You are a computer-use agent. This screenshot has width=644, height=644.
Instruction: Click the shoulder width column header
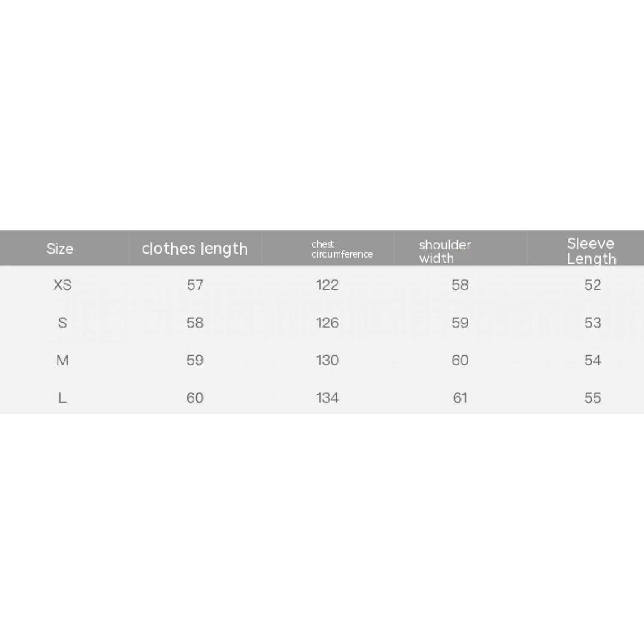click(445, 251)
